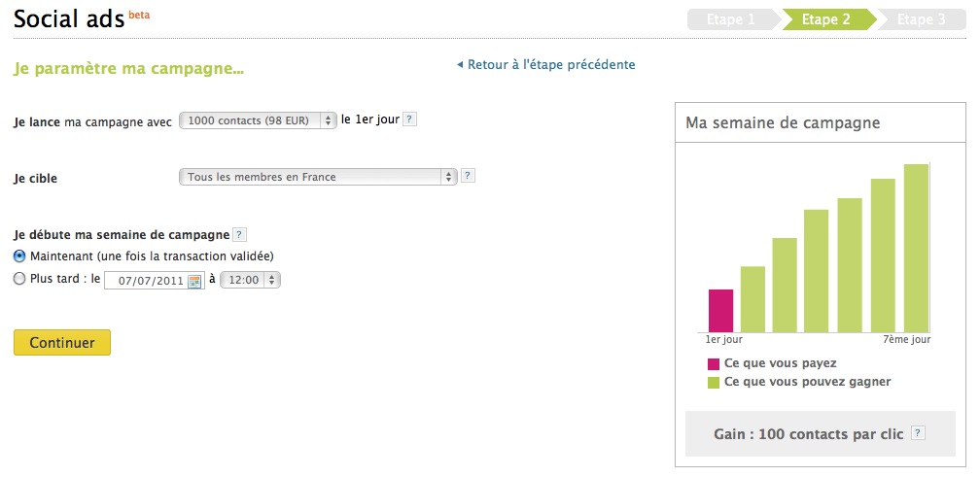Click help icon beside 'Gain : 100 contacts par clic'
This screenshot has width=980, height=477.
click(918, 433)
